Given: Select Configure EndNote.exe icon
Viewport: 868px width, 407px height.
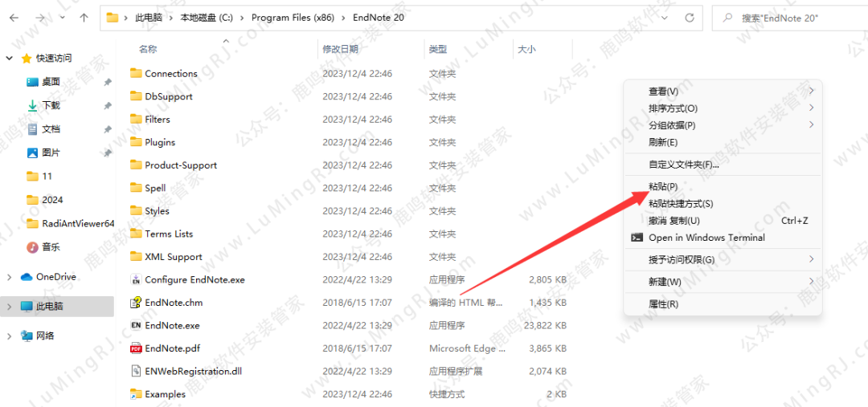Looking at the screenshot, I should click(x=136, y=280).
